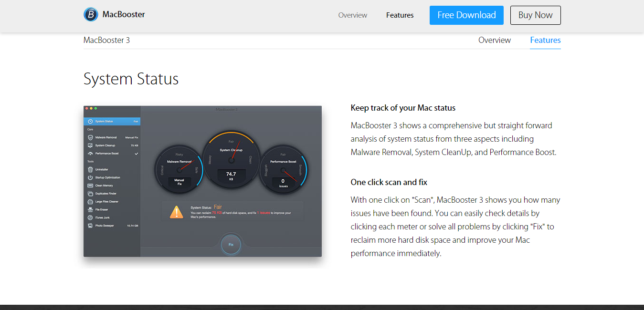Image resolution: width=644 pixels, height=310 pixels.
Task: Open Features link in gray header bar
Action: (x=400, y=15)
